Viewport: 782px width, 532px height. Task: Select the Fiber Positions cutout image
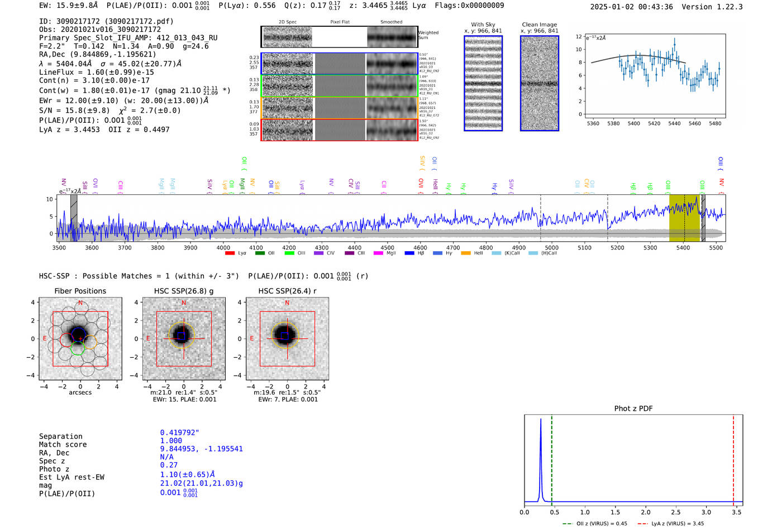(80, 339)
